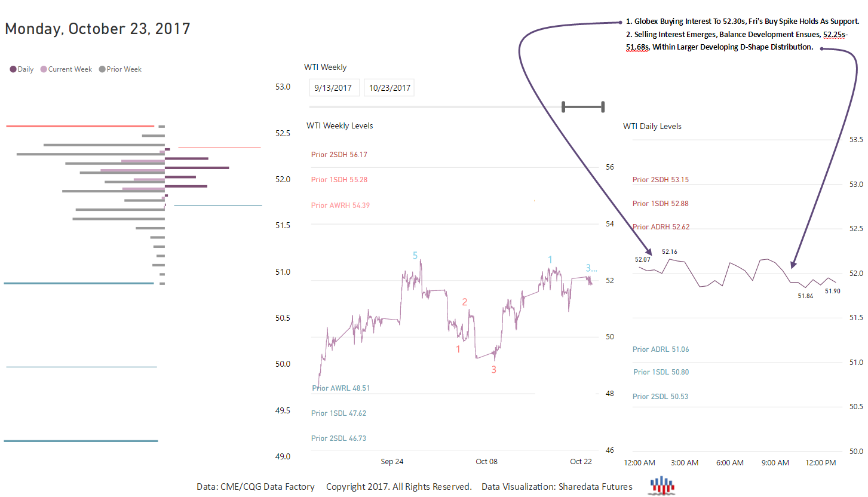868x497 pixels.
Task: Select the WTI Weekly Levels chart title
Action: tap(339, 126)
